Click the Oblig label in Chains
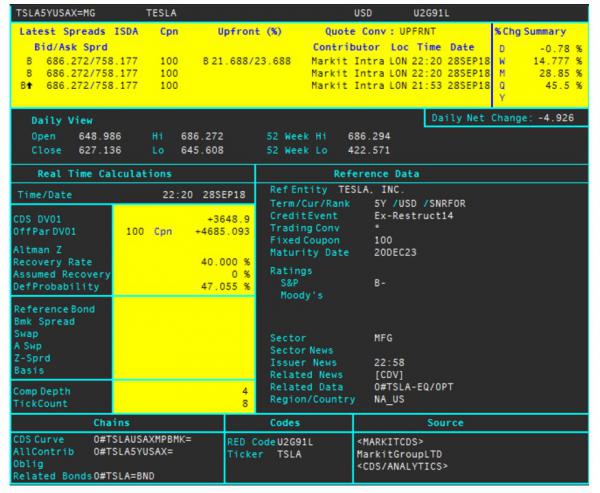The image size is (600, 493). tap(28, 464)
